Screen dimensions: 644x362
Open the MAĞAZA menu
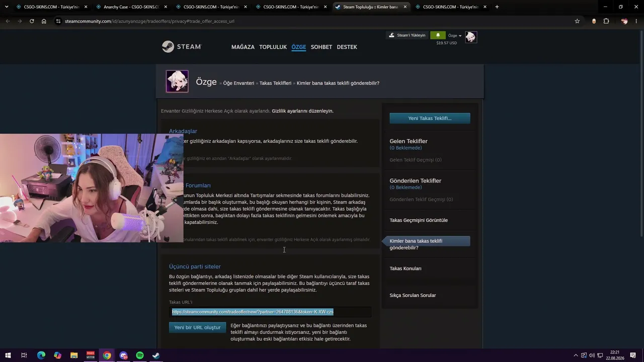(x=243, y=47)
